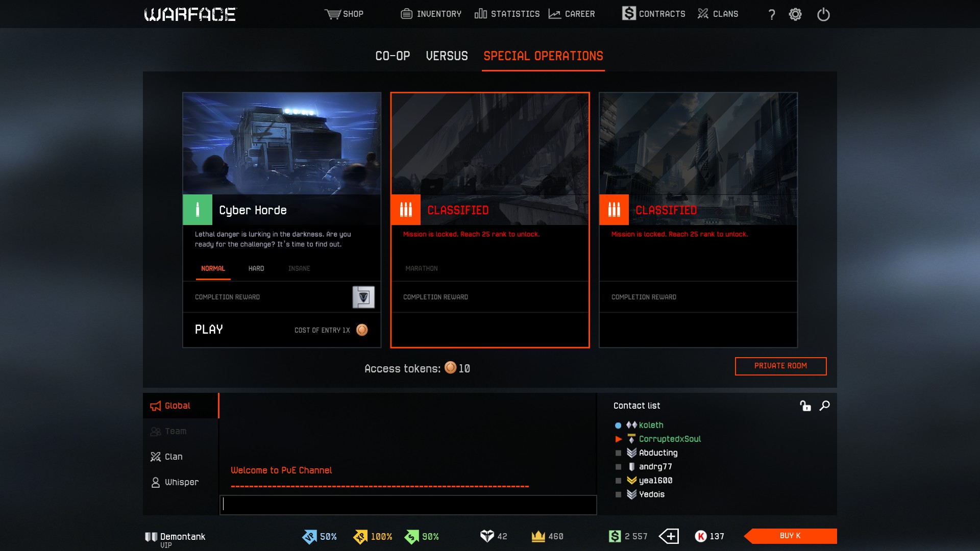Open the Clan chat channel
This screenshot has width=980, height=551.
173,457
